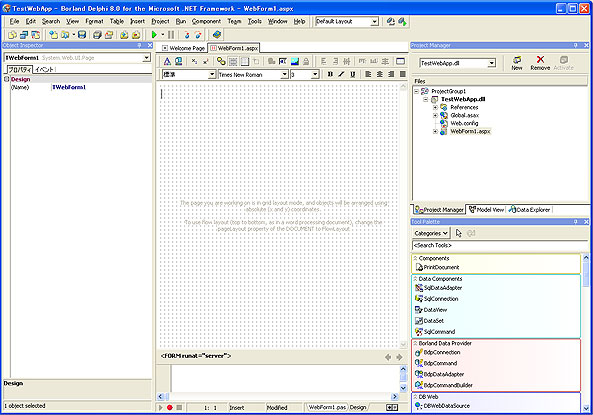This screenshot has width=593, height=415.
Task: Switch to the WebForm1.pas code tab
Action: [x=327, y=407]
